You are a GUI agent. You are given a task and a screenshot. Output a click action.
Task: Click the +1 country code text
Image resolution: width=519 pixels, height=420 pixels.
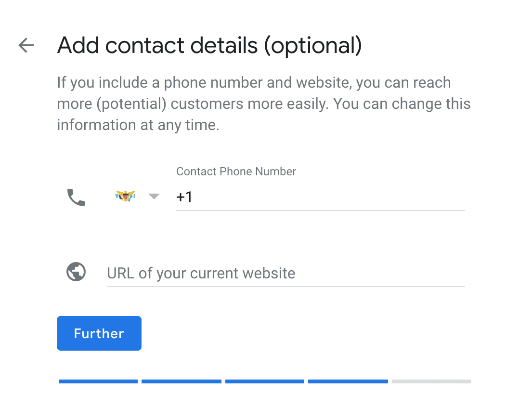184,197
